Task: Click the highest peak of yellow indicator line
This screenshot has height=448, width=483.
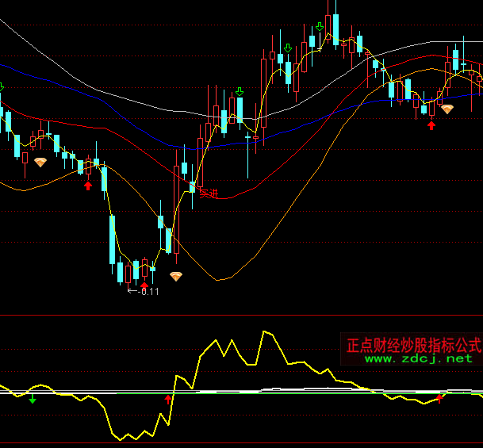Action: click(265, 331)
